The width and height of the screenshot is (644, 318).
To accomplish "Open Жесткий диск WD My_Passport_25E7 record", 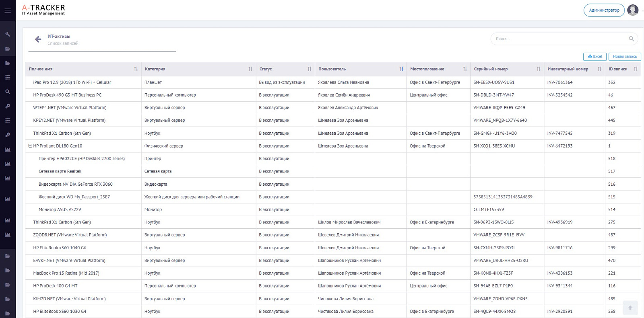I will point(74,197).
